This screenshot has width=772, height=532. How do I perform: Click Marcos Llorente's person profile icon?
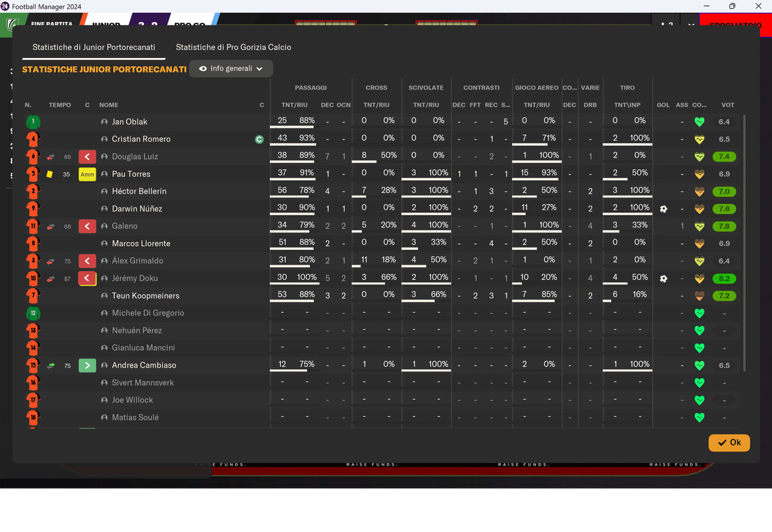coord(104,244)
